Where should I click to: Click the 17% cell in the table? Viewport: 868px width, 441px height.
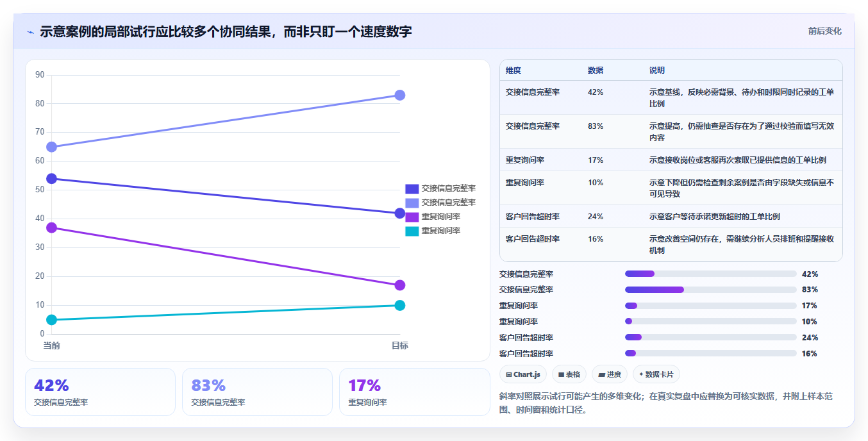pyautogui.click(x=596, y=160)
